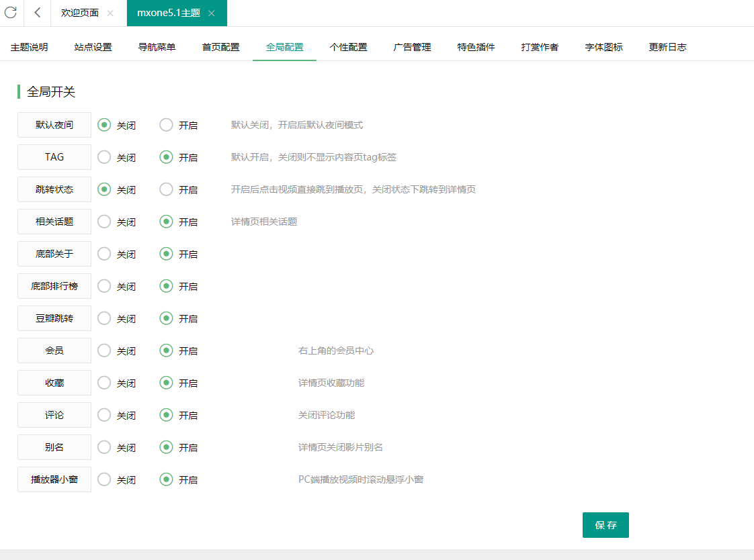View the 更新日志 tab
754x560 pixels.
tap(667, 47)
